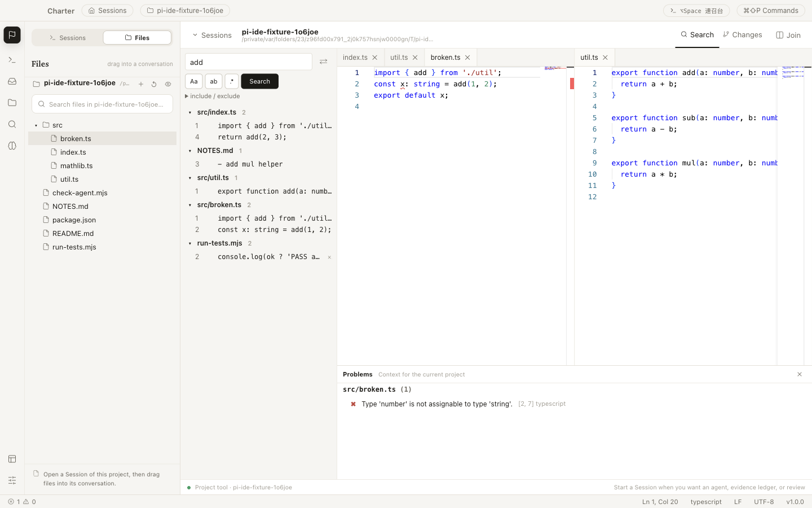
Task: Switch to Sessions tab in sidebar
Action: pos(68,38)
